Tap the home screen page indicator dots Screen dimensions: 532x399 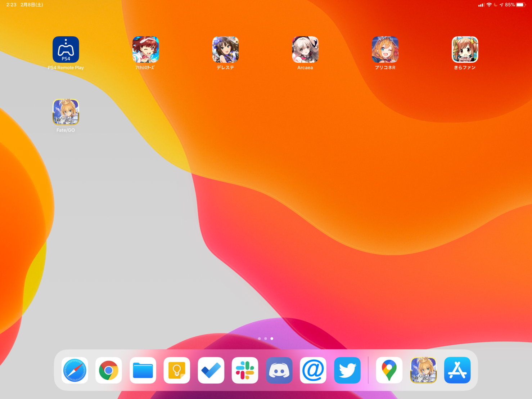point(266,339)
